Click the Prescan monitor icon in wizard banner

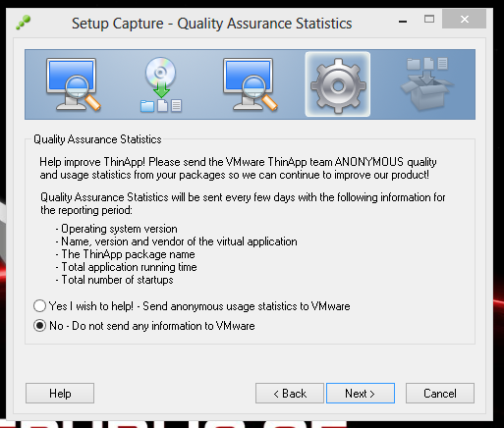[73, 85]
